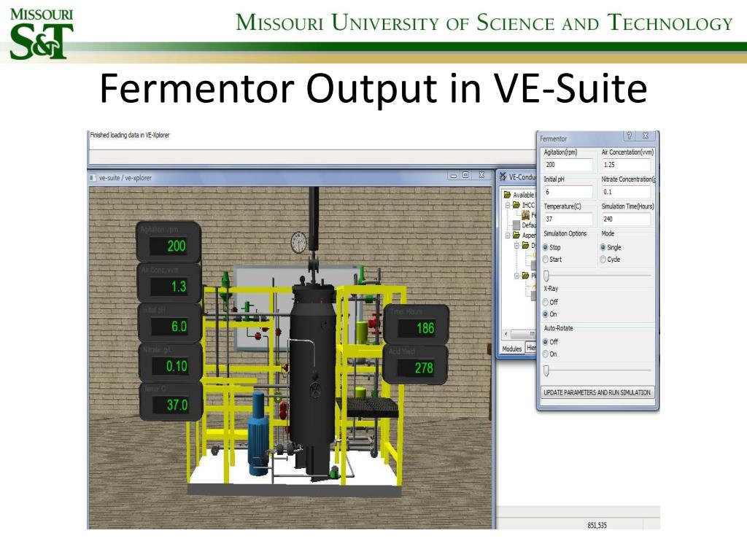Click the VE-Conductor window title icon
The width and height of the screenshot is (747, 560).
(503, 176)
